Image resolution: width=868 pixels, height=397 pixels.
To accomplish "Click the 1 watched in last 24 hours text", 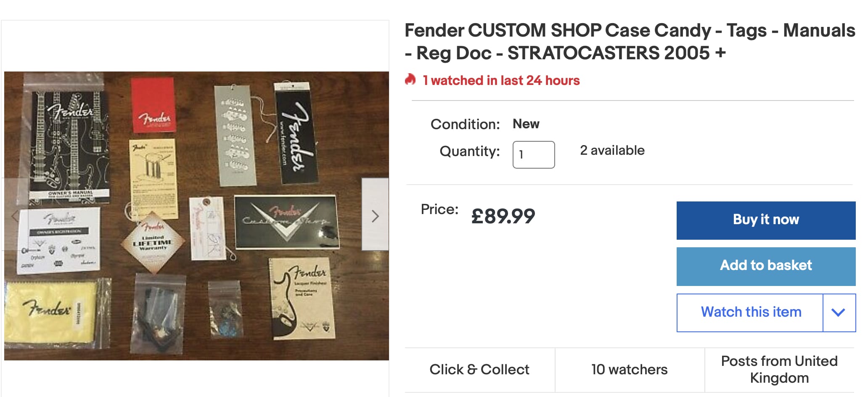I will [x=501, y=80].
